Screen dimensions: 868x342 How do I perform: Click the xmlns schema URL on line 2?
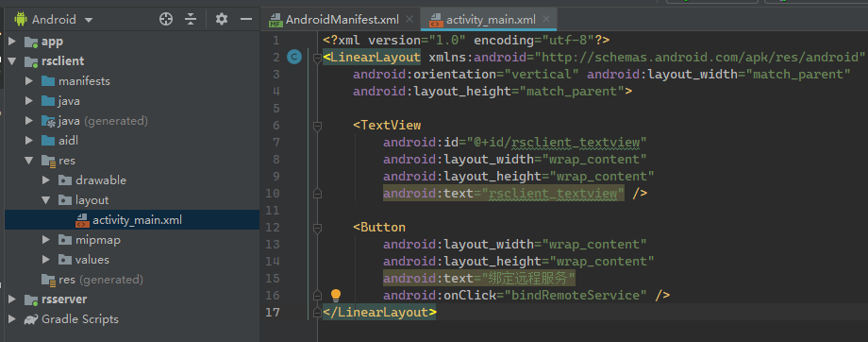coord(699,57)
